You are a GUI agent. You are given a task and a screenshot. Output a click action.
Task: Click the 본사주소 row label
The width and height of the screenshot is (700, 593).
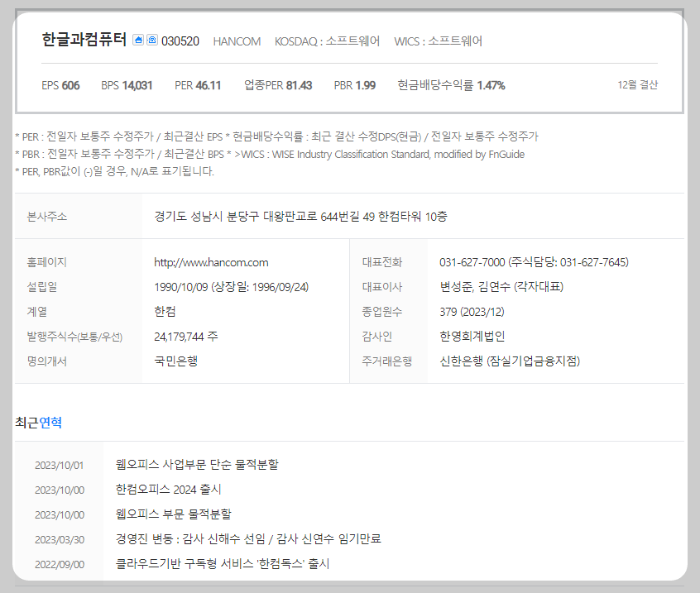47,217
